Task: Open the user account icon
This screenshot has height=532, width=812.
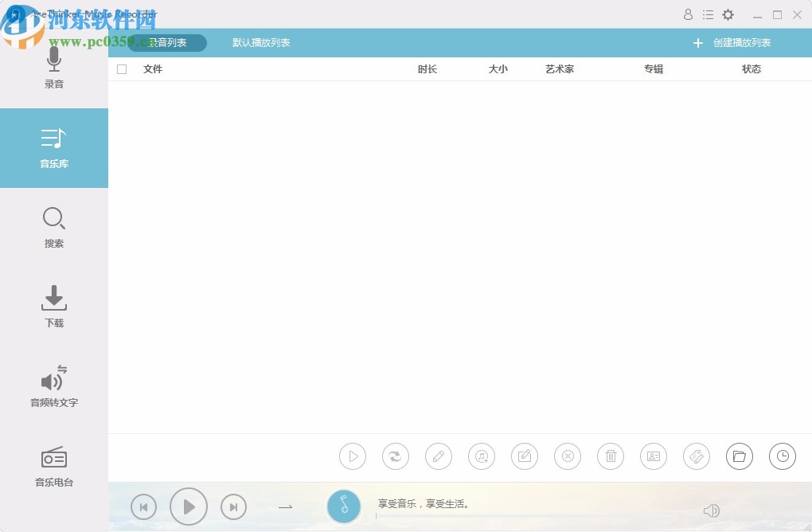Action: 688,14
